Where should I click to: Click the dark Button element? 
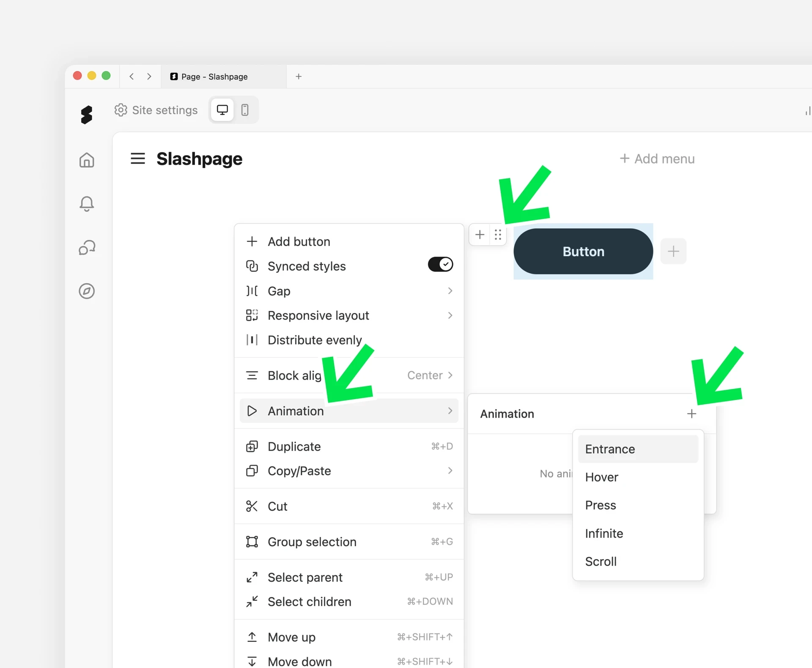(583, 251)
